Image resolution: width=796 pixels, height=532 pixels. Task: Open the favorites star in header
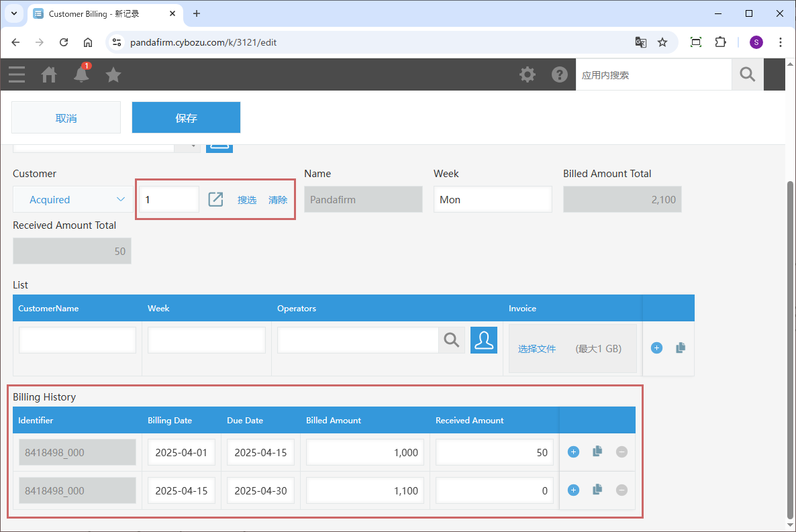pyautogui.click(x=113, y=74)
